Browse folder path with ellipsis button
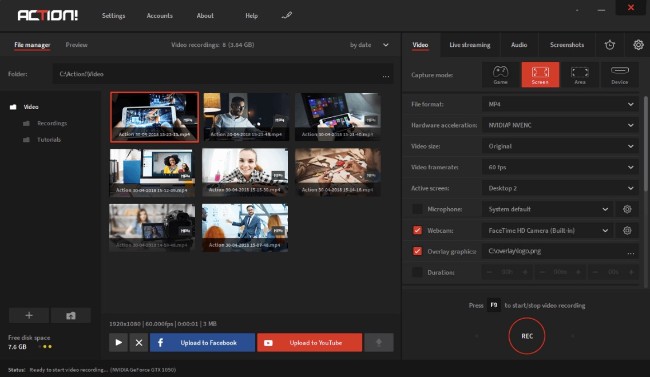650x377 pixels. (x=386, y=75)
